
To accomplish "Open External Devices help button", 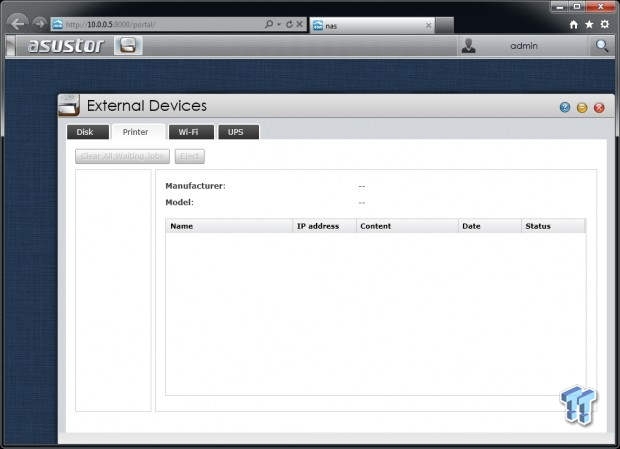I will pos(565,107).
